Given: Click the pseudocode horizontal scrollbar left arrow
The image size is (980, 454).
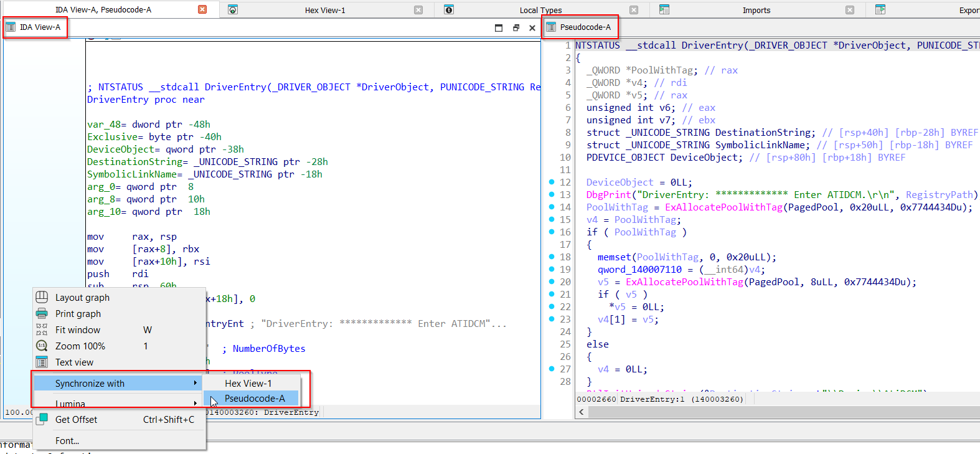Looking at the screenshot, I should pos(582,412).
